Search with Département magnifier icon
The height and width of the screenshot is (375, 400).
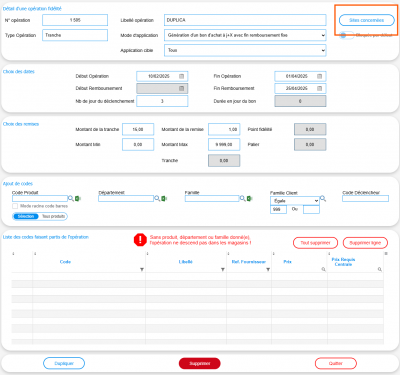[x=157, y=198]
